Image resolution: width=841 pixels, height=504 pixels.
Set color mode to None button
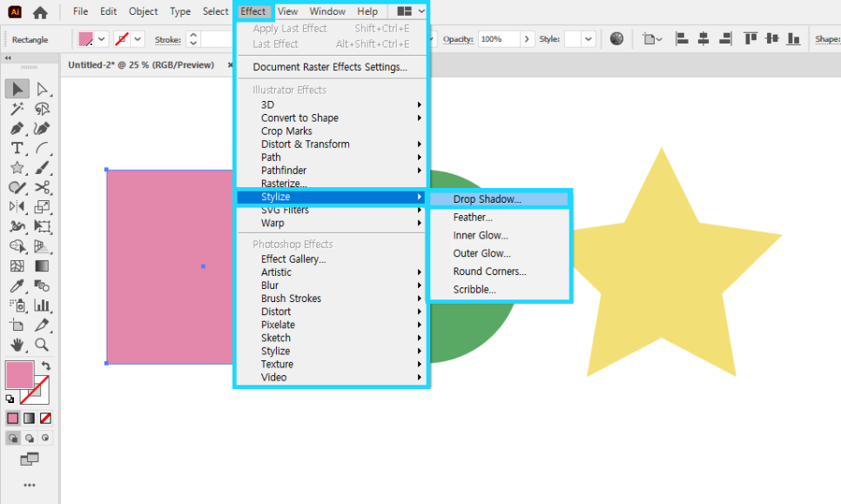(45, 418)
